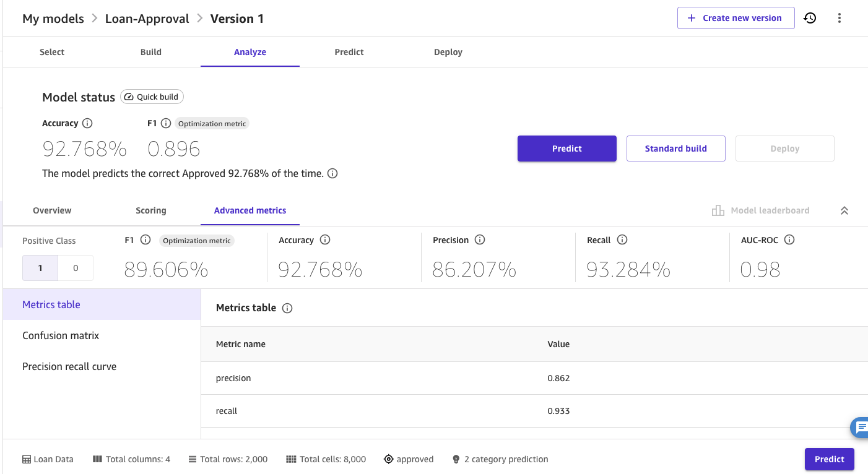Go to My models breadcrumb

tap(53, 19)
